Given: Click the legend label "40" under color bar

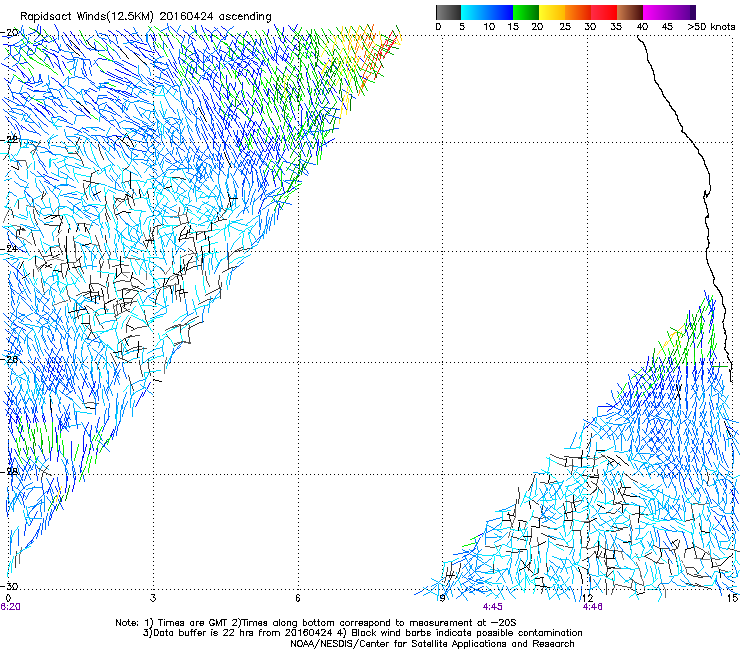Looking at the screenshot, I should [x=642, y=27].
